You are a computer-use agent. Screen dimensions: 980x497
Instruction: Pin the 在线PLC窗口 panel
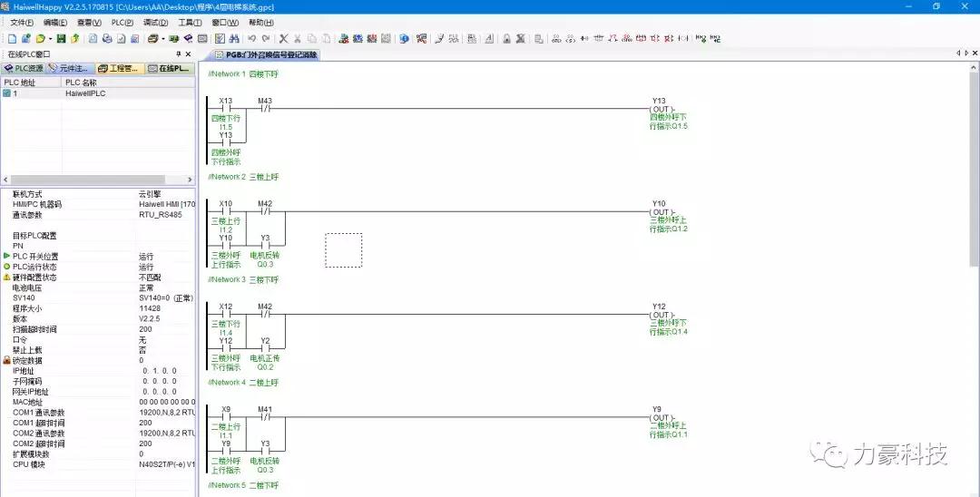pyautogui.click(x=178, y=54)
